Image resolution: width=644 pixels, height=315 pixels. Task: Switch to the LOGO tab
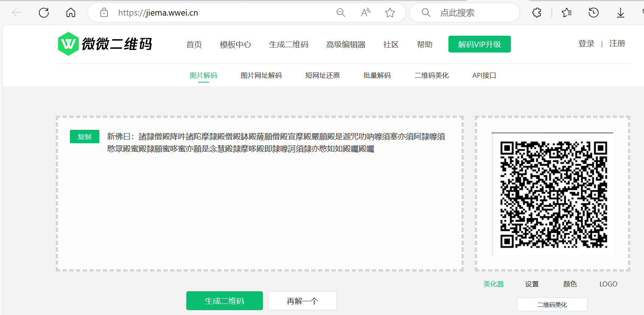(608, 284)
